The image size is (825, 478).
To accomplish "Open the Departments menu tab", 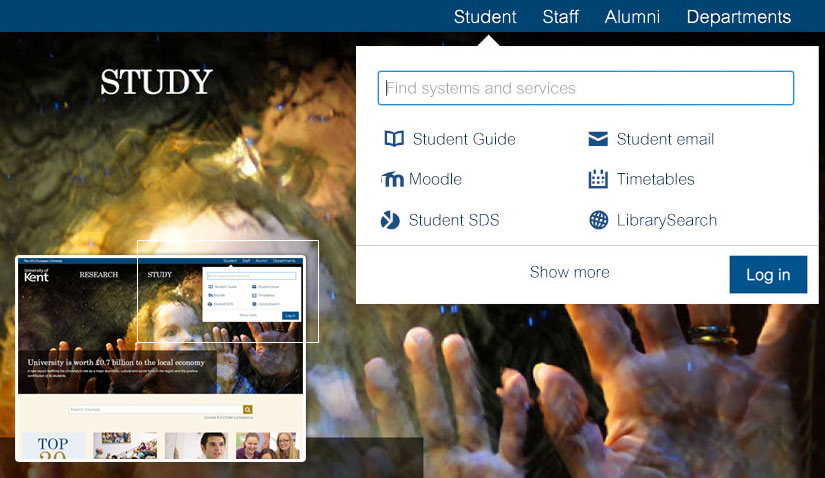I will coord(739,17).
